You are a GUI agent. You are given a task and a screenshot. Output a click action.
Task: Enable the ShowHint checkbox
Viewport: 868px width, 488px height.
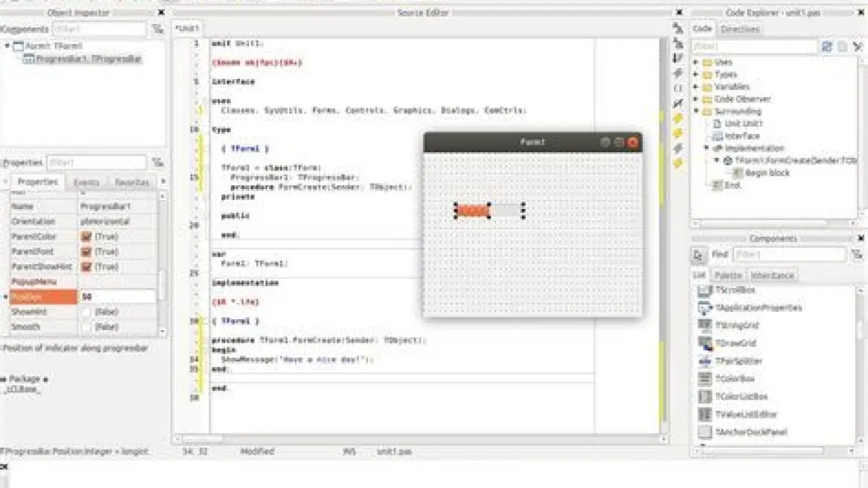pyautogui.click(x=86, y=312)
